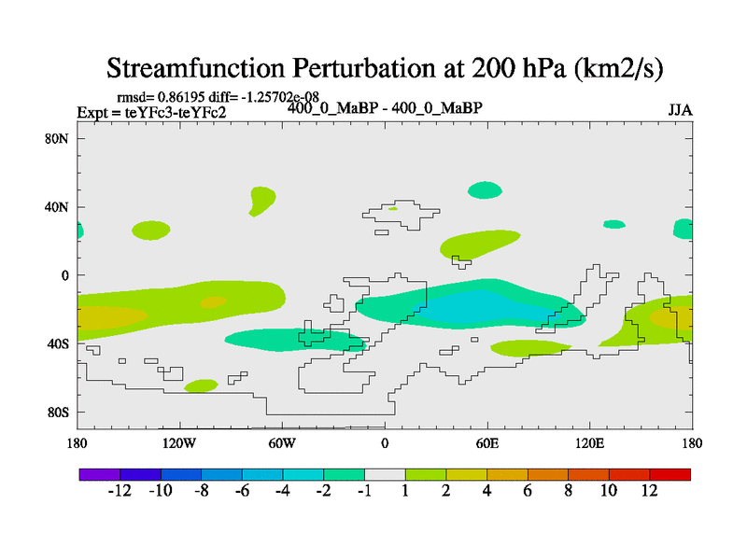Screen dimensions: 747x560
Task: Click the '60E' longitude axis label
Action: click(486, 442)
